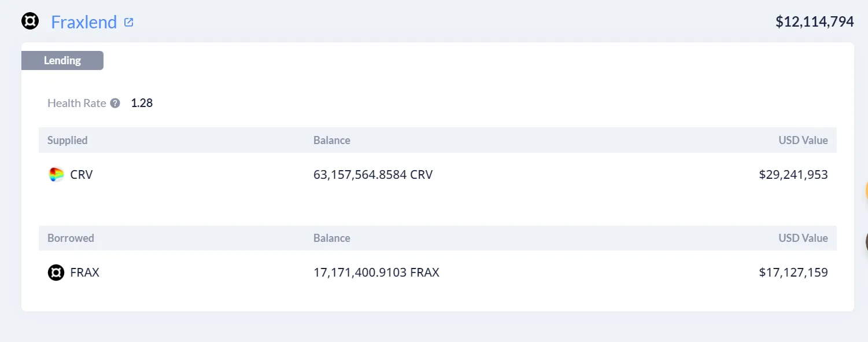The width and height of the screenshot is (868, 342).
Task: Select the Lending tab label
Action: click(x=62, y=60)
